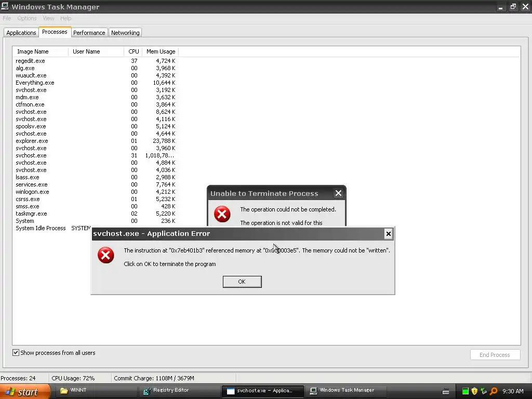This screenshot has height=399, width=532.
Task: Click Commit Charge: 1108M / 3679M status
Action: (154, 378)
